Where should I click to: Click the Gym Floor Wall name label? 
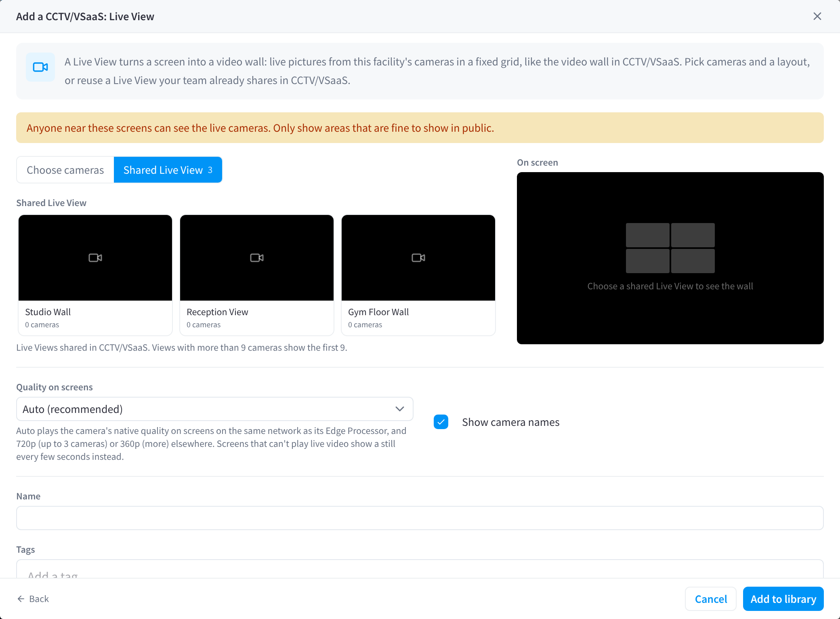coord(378,312)
